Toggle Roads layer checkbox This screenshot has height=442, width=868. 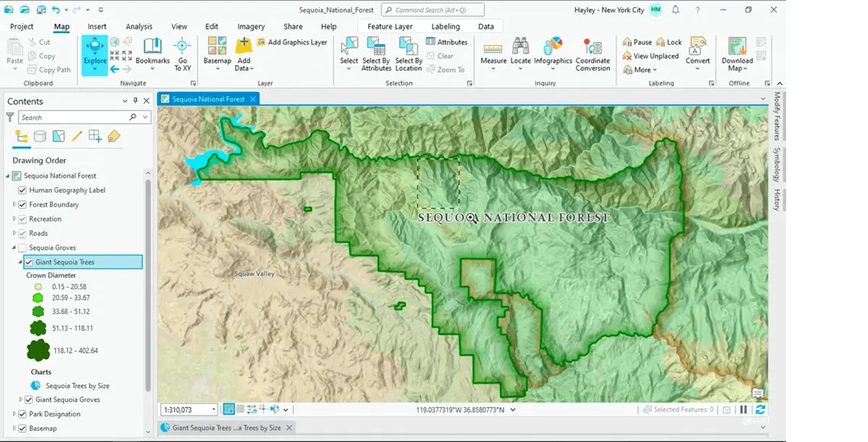tap(22, 234)
